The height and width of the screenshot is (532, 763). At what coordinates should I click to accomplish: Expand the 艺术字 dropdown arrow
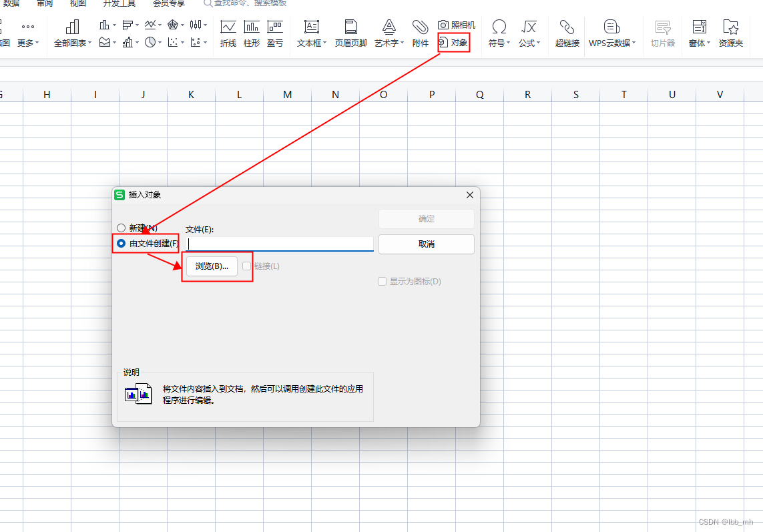tap(403, 43)
